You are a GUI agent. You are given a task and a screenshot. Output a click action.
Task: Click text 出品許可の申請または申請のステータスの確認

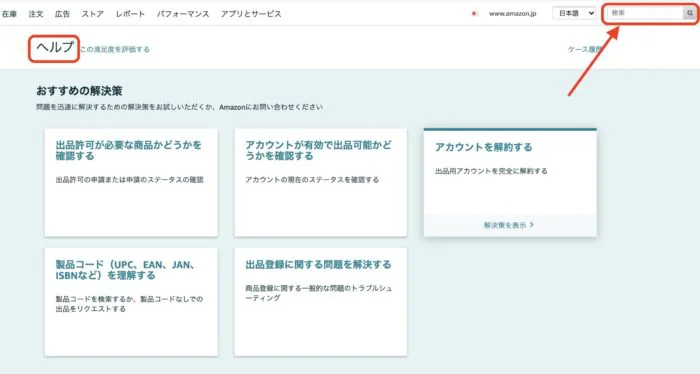point(129,180)
